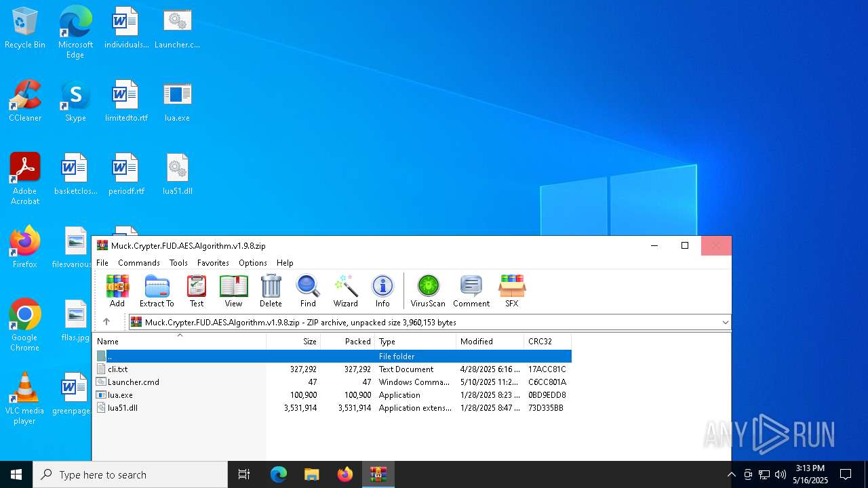Click the Comment toolbar icon
The image size is (868, 488).
pyautogui.click(x=471, y=291)
